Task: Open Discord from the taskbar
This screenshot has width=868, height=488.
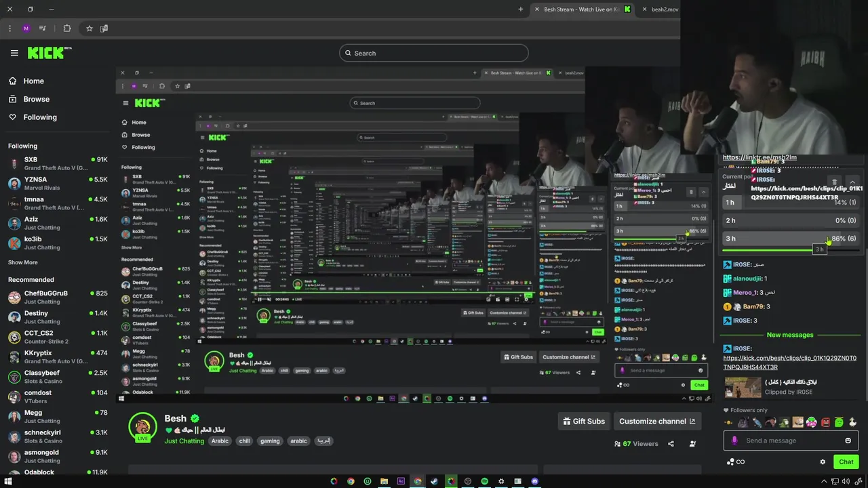Action: click(534, 481)
